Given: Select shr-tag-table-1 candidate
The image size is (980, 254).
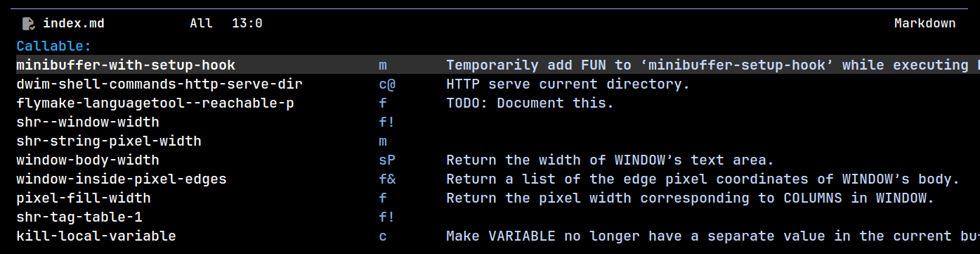Looking at the screenshot, I should [x=79, y=217].
